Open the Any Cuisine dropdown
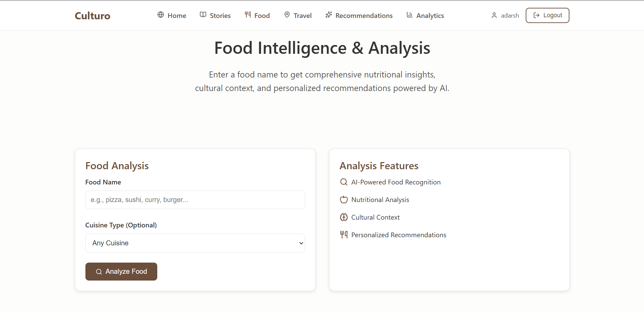The image size is (644, 311). 195,243
